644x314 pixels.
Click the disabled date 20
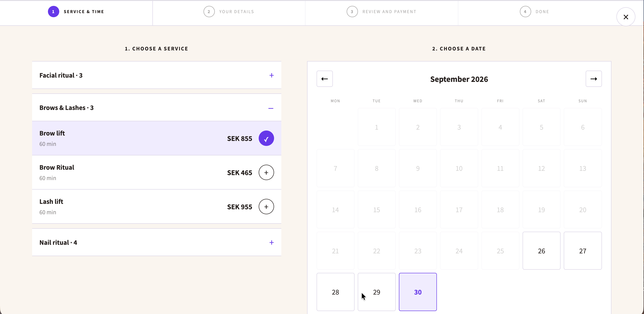click(582, 210)
